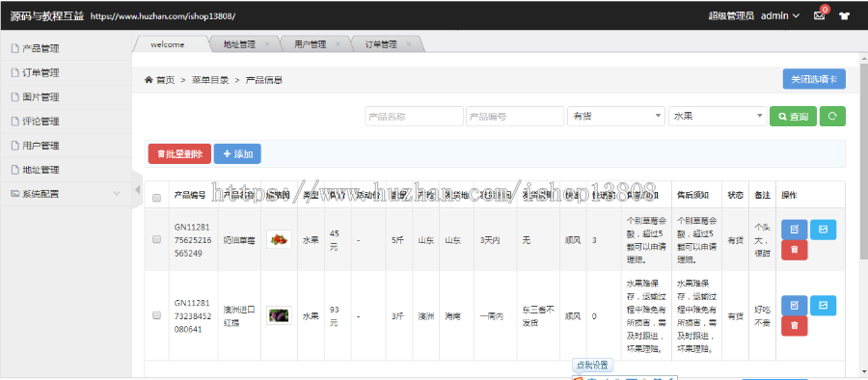Switch to the welcome tab

point(168,44)
